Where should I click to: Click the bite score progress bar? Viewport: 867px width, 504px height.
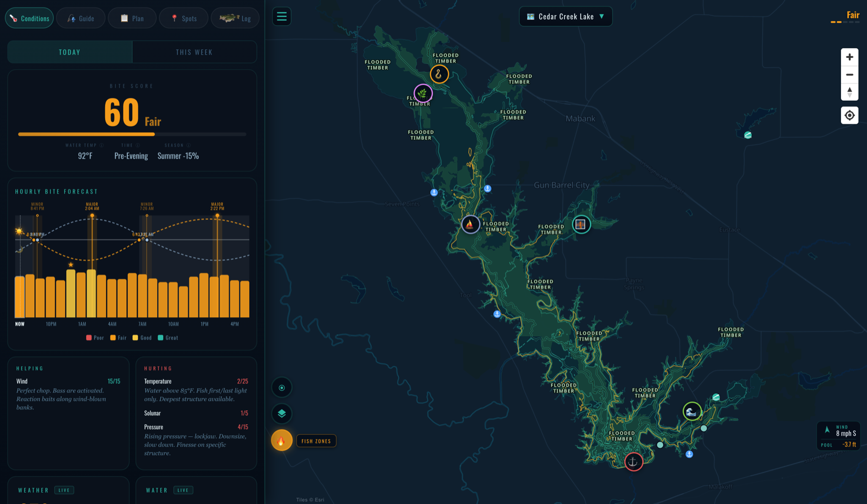(x=132, y=134)
